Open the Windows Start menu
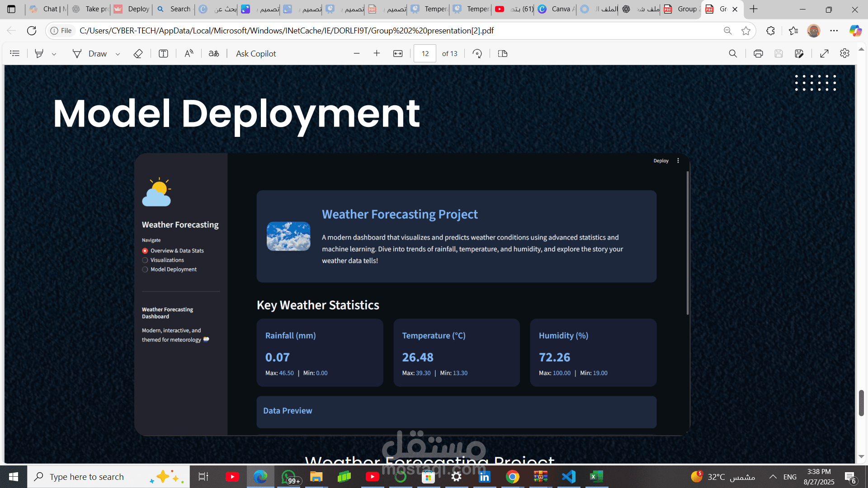This screenshot has width=868, height=488. tap(14, 477)
